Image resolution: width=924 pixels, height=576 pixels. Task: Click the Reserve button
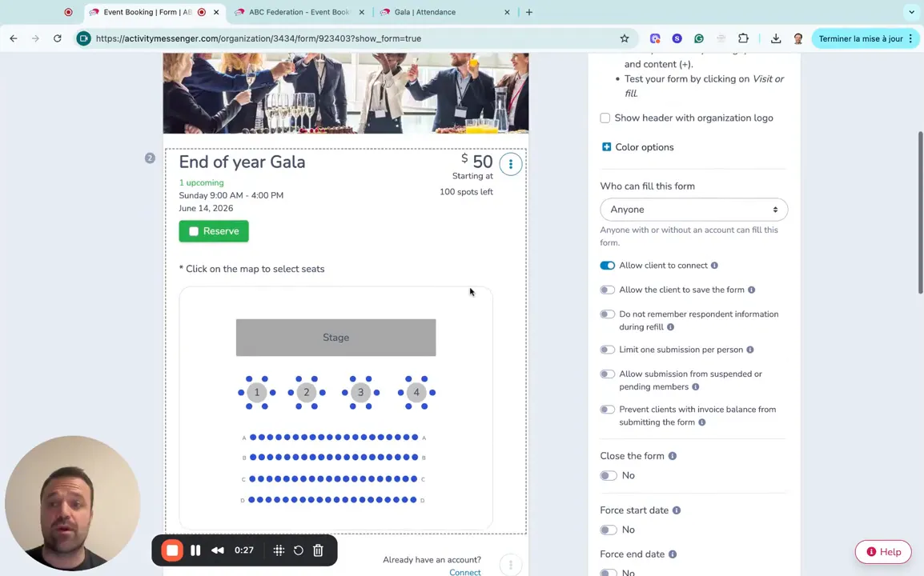[213, 230]
